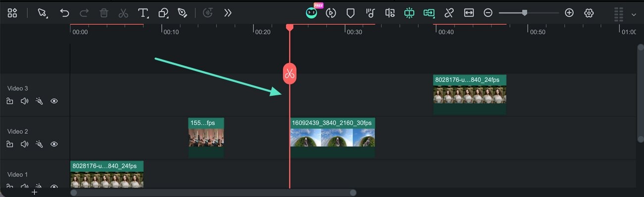
Task: Mute the Video 3 track audio
Action: click(24, 101)
